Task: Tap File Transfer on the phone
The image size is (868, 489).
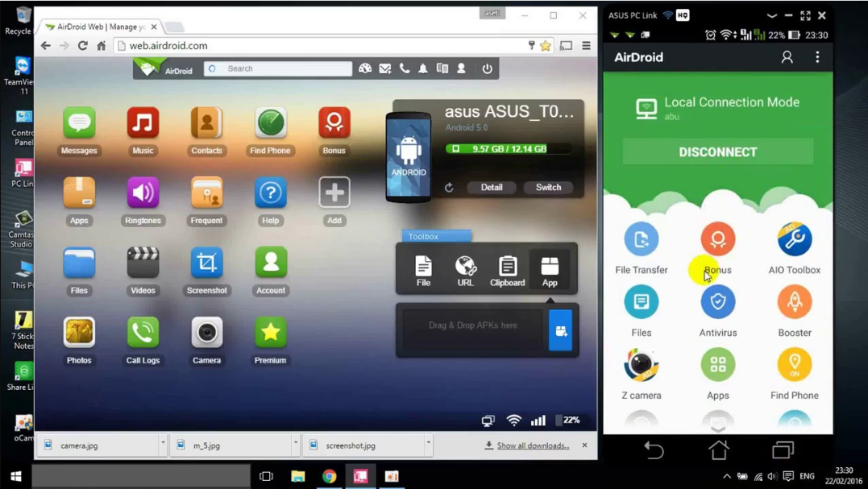Action: [641, 239]
